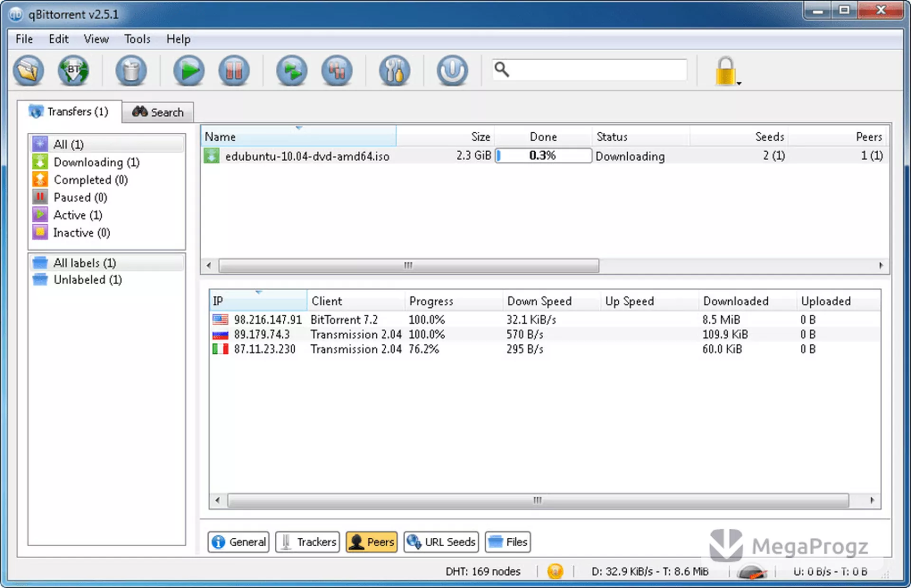Switch to Transfers (1) tab
This screenshot has width=911, height=588.
pyautogui.click(x=69, y=111)
